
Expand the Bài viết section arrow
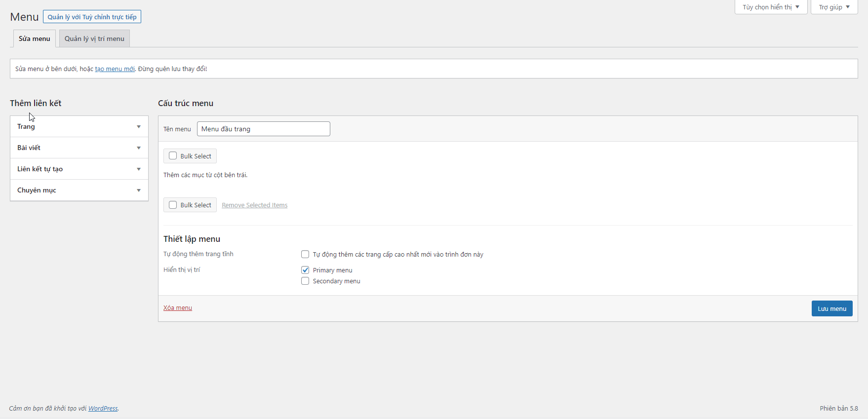pyautogui.click(x=139, y=148)
